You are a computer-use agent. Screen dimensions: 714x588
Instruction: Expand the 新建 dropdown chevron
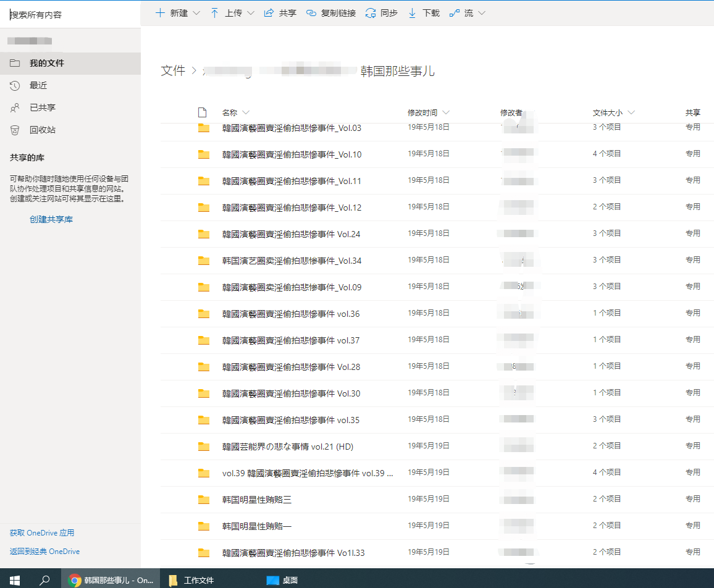point(196,13)
